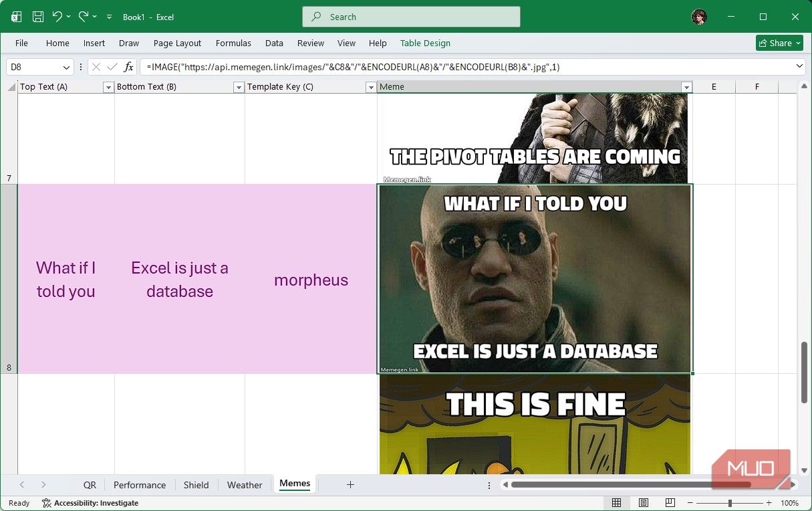Open the Undo history dropdown arrow
This screenshot has height=511, width=812.
click(68, 17)
